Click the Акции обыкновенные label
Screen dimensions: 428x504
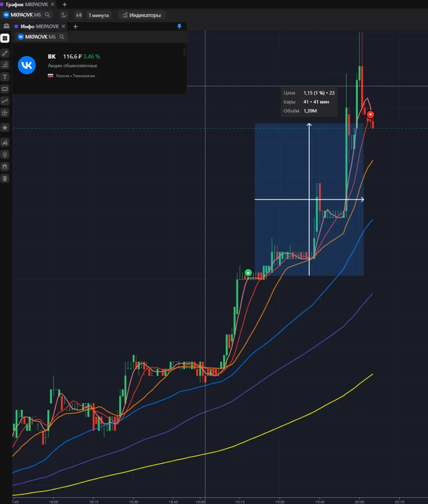click(x=73, y=66)
